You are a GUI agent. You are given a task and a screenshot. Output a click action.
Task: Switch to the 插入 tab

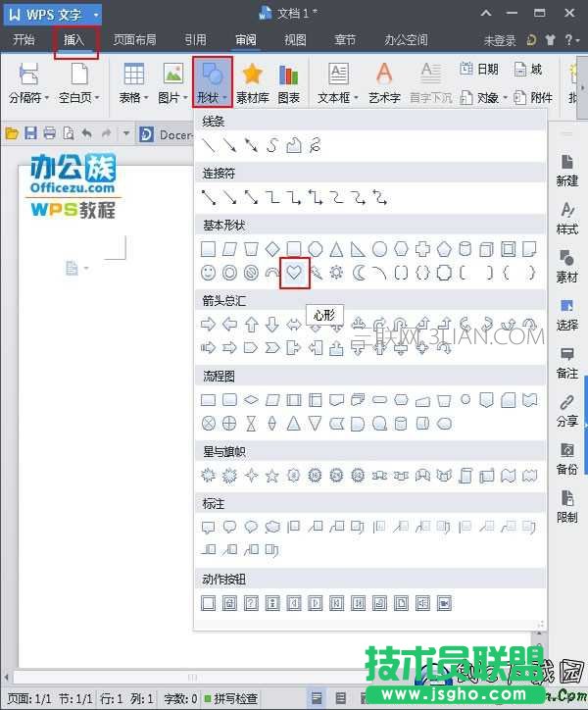74,40
